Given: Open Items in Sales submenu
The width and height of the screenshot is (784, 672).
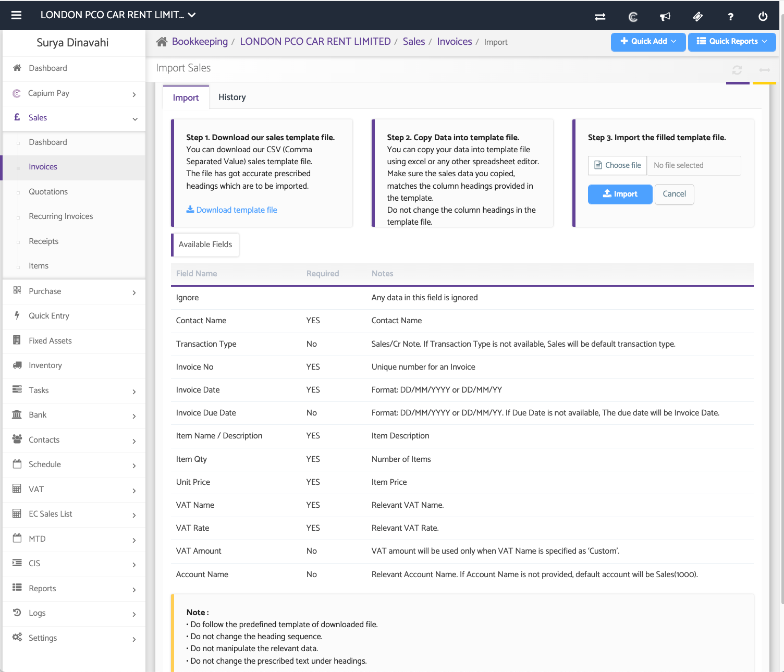Looking at the screenshot, I should (x=39, y=265).
